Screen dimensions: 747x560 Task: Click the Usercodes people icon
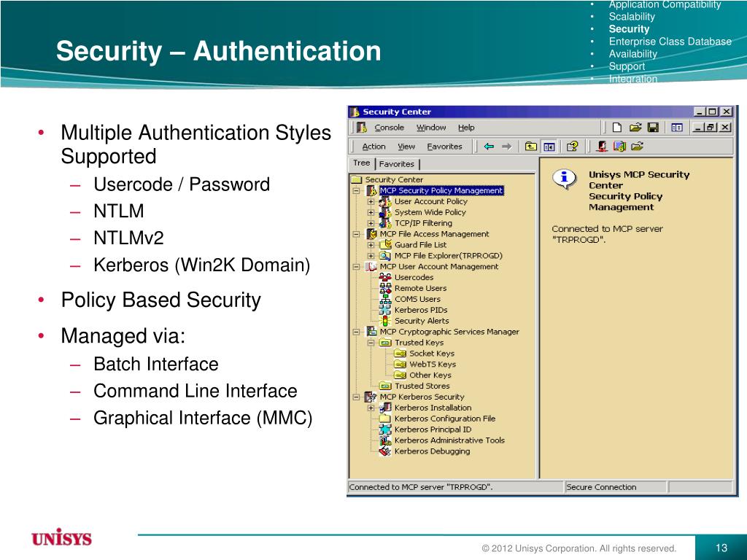(x=385, y=277)
